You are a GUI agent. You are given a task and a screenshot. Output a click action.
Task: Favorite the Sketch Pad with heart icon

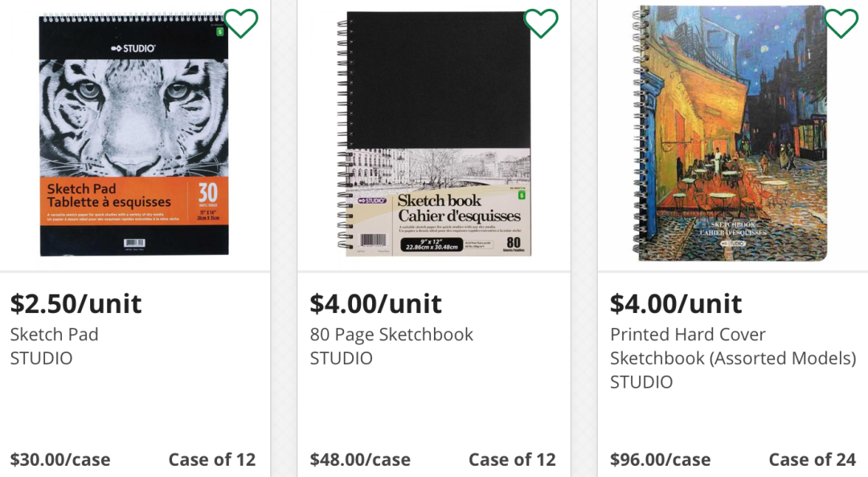(x=240, y=23)
